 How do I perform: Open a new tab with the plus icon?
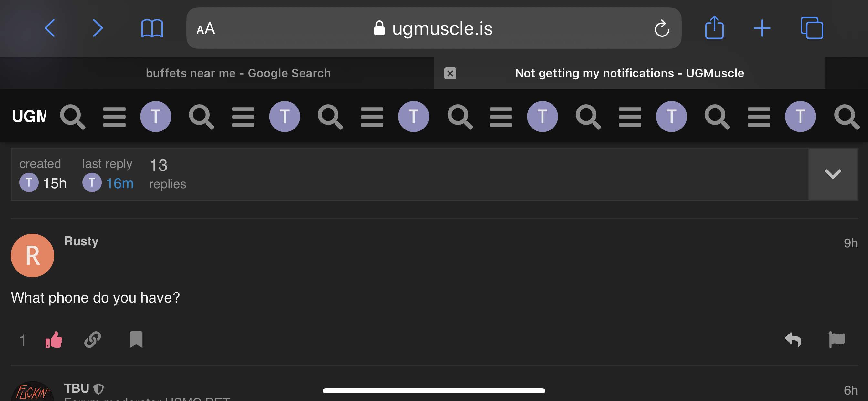[762, 28]
